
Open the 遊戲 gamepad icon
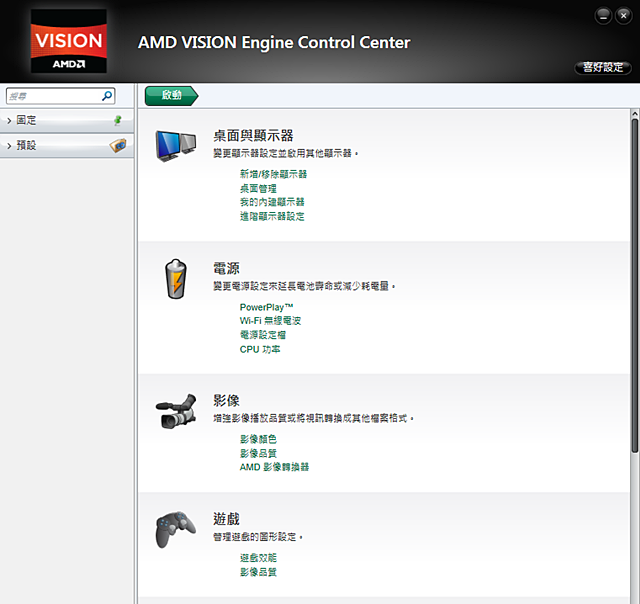176,529
